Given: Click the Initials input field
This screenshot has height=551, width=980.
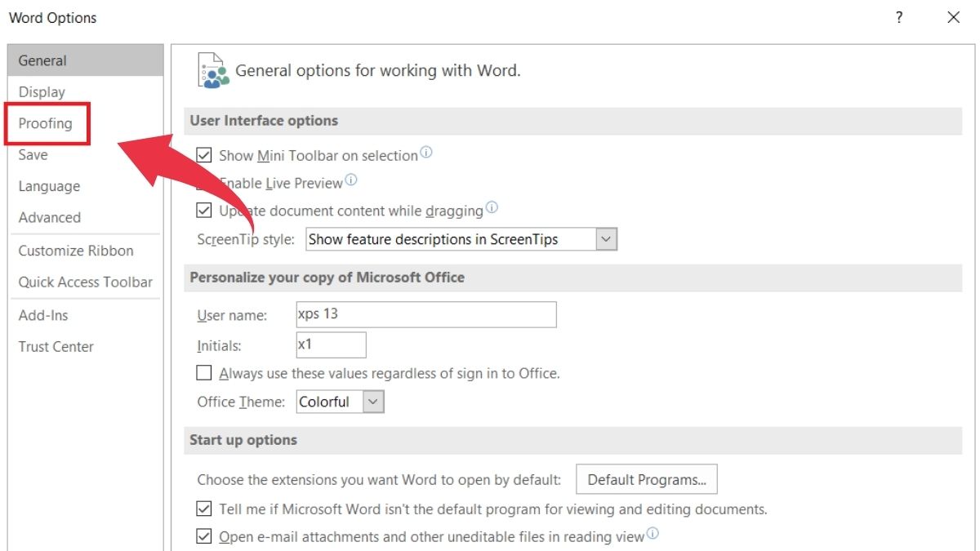Looking at the screenshot, I should (331, 344).
